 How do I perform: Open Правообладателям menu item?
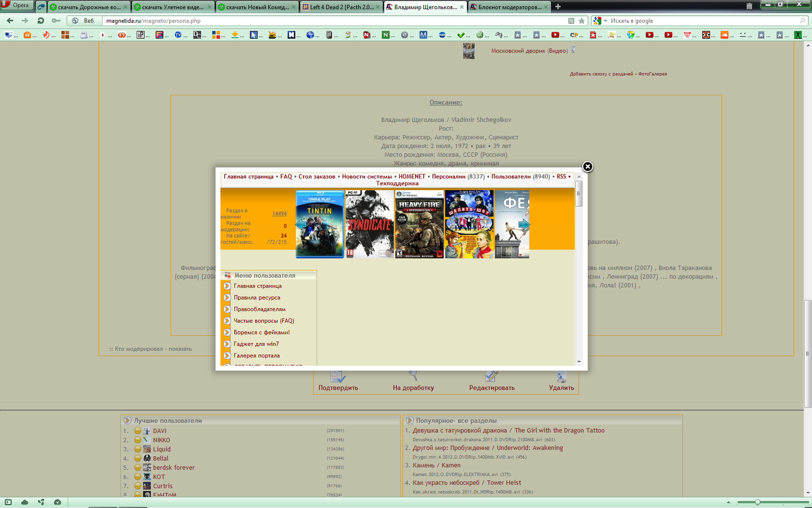(260, 309)
